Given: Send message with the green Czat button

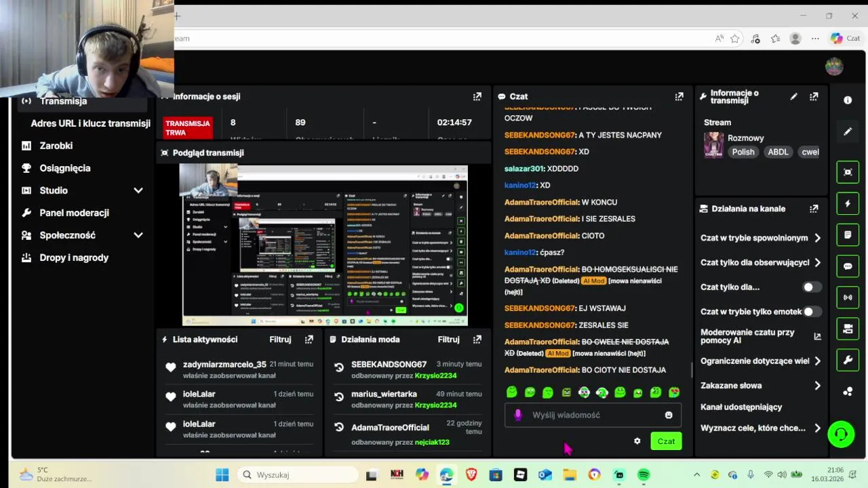Looking at the screenshot, I should click(x=666, y=441).
